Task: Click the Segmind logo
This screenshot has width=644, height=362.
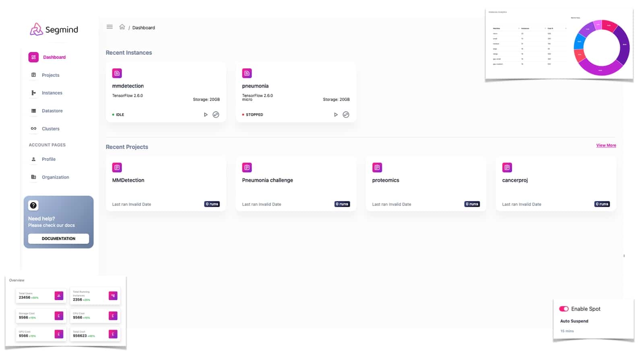Action: [x=54, y=29]
